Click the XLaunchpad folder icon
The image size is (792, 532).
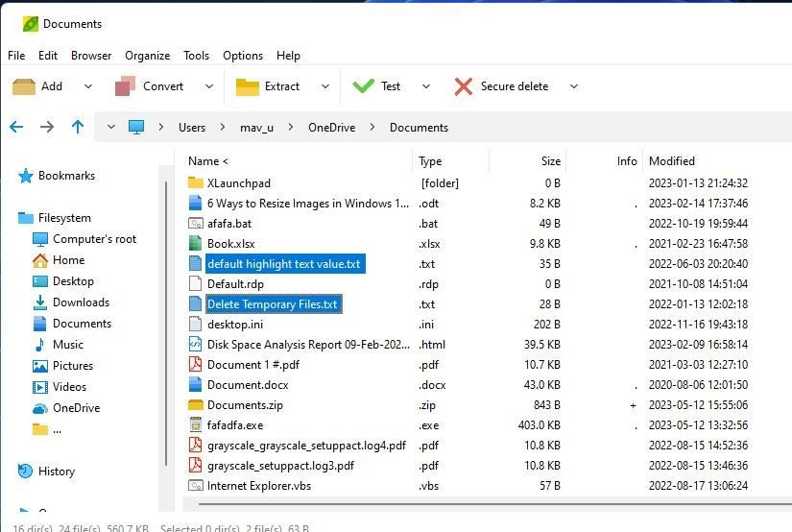[196, 182]
